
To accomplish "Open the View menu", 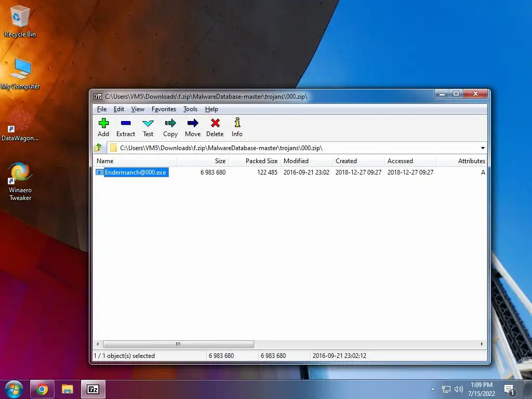I will click(138, 109).
